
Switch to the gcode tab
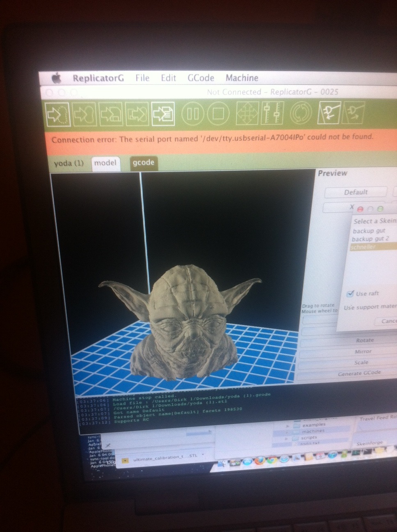click(x=143, y=163)
